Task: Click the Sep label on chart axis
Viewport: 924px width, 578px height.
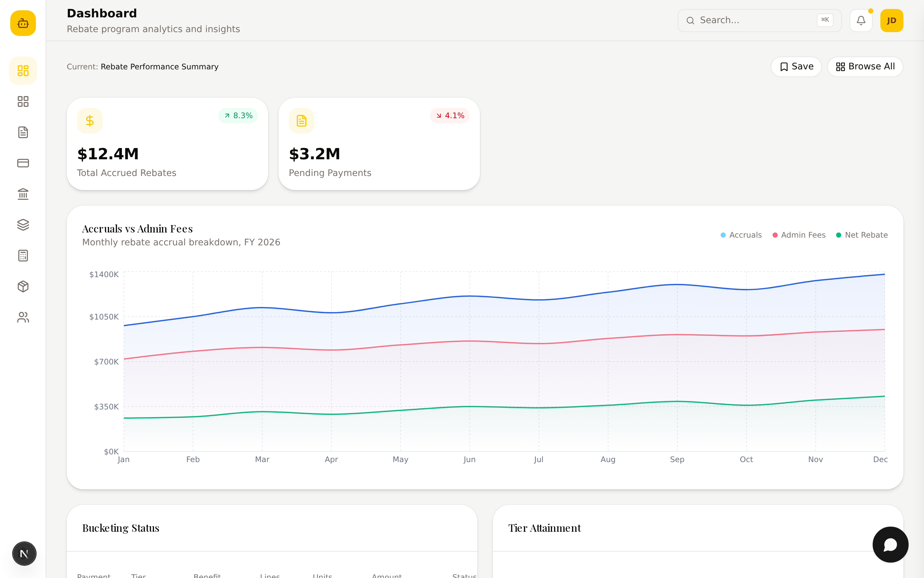Action: click(x=677, y=460)
